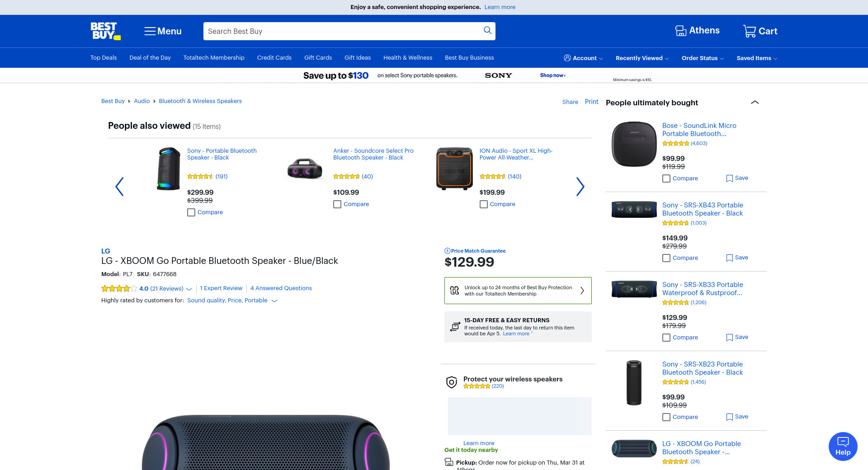The width and height of the screenshot is (868, 470).
Task: Enable Compare for Sony SRS-XB43 speaker
Action: (666, 258)
